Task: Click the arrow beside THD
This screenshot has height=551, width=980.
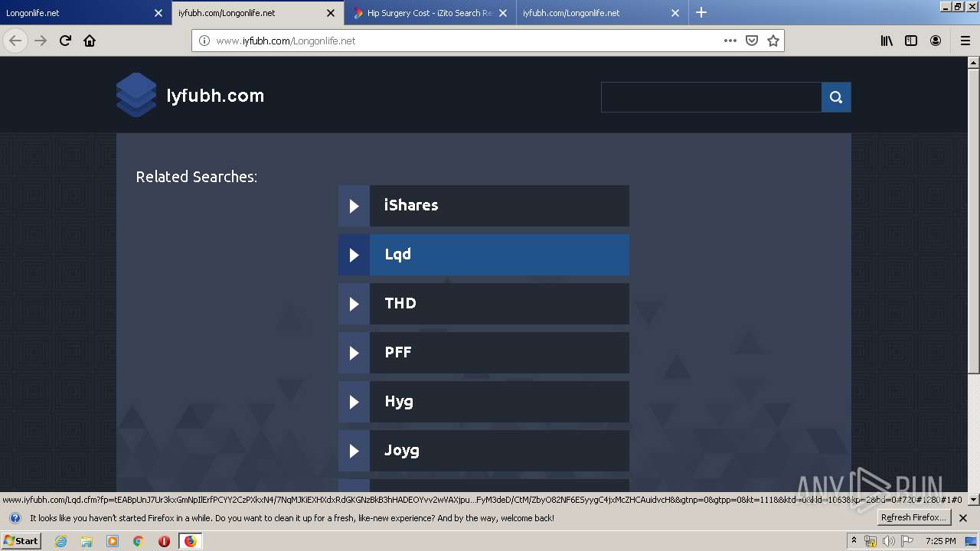Action: [x=354, y=304]
